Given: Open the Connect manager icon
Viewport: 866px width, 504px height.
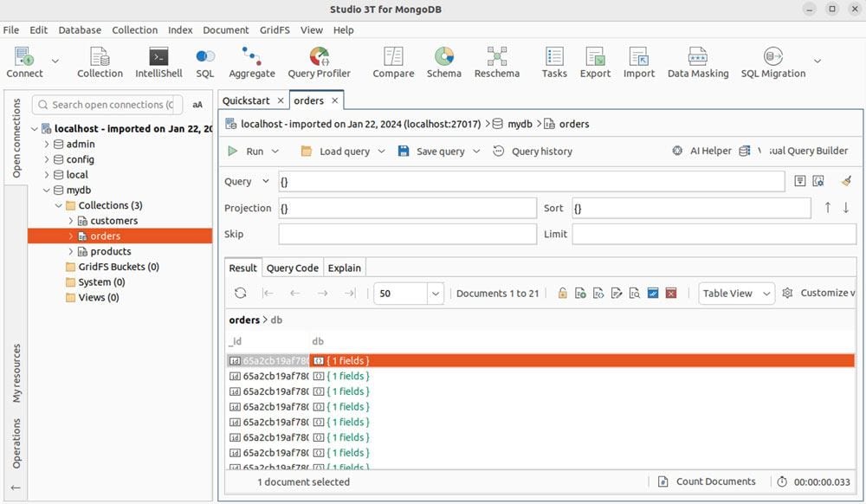Looking at the screenshot, I should [x=24, y=62].
